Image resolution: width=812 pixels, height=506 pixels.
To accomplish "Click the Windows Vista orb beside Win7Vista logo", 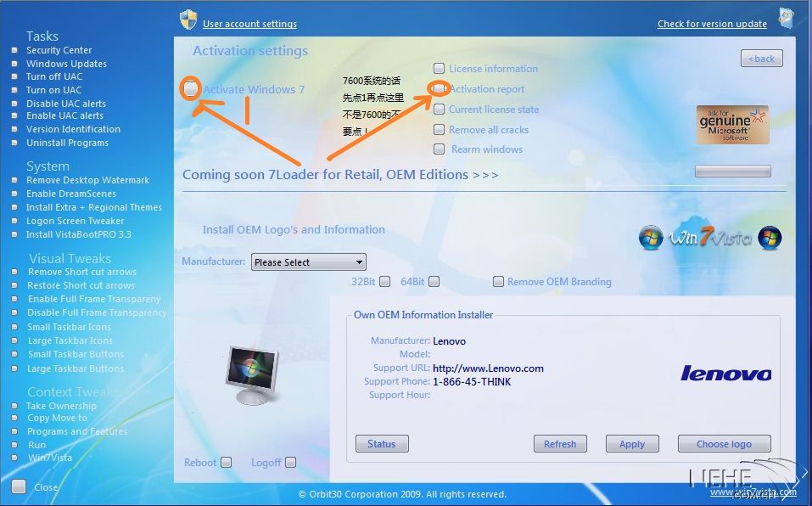I will point(651,238).
